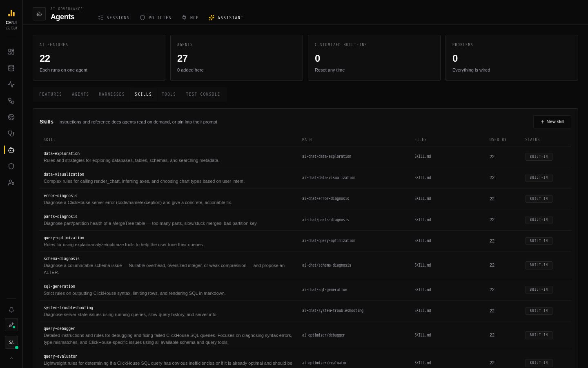Click the sql-generation skill name
This screenshot has height=368, width=588.
(59, 287)
